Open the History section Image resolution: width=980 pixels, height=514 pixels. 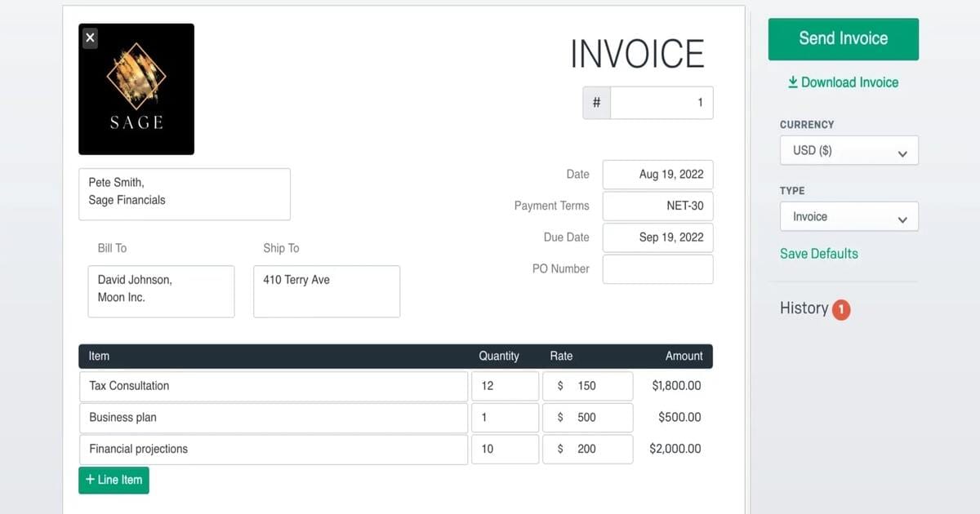pyautogui.click(x=804, y=308)
